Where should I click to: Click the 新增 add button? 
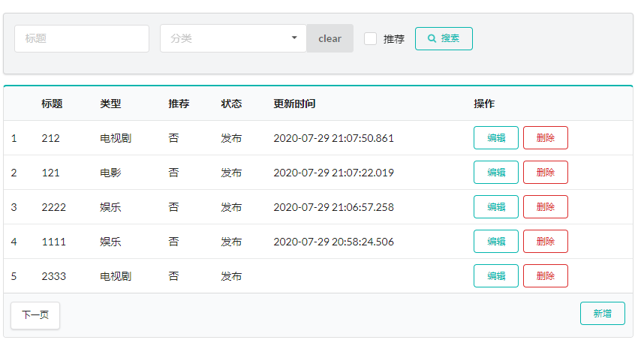point(603,313)
